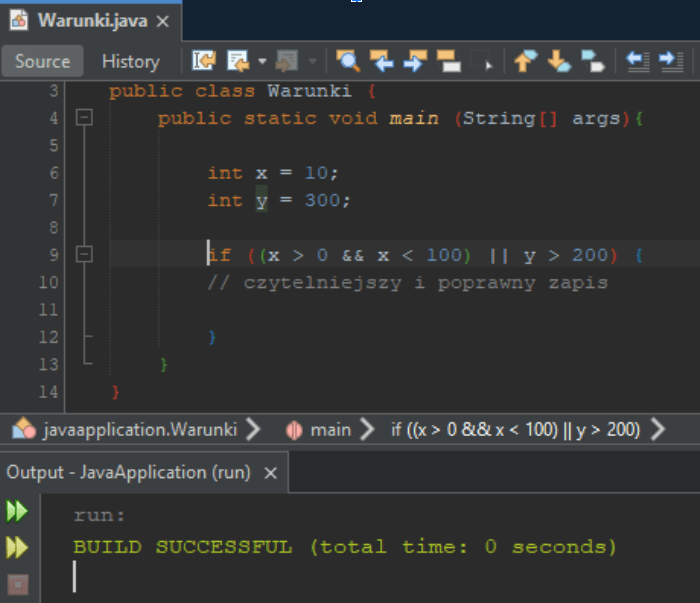Go to the next bookmark

pyautogui.click(x=558, y=61)
